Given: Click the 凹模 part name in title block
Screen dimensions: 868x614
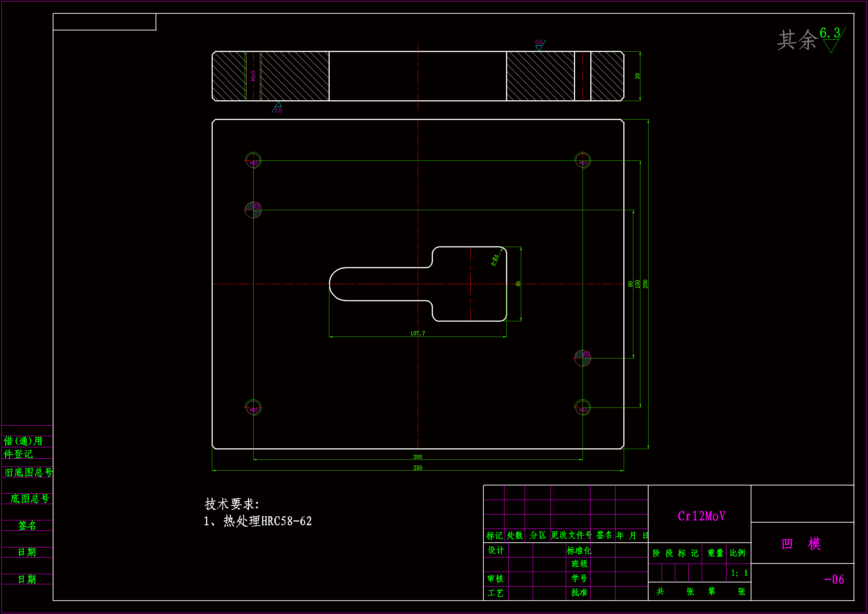Looking at the screenshot, I should (801, 544).
